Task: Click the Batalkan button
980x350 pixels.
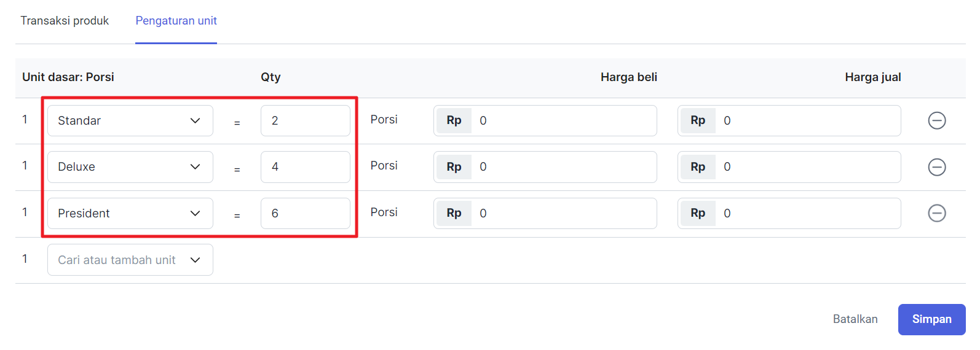Action: 855,319
